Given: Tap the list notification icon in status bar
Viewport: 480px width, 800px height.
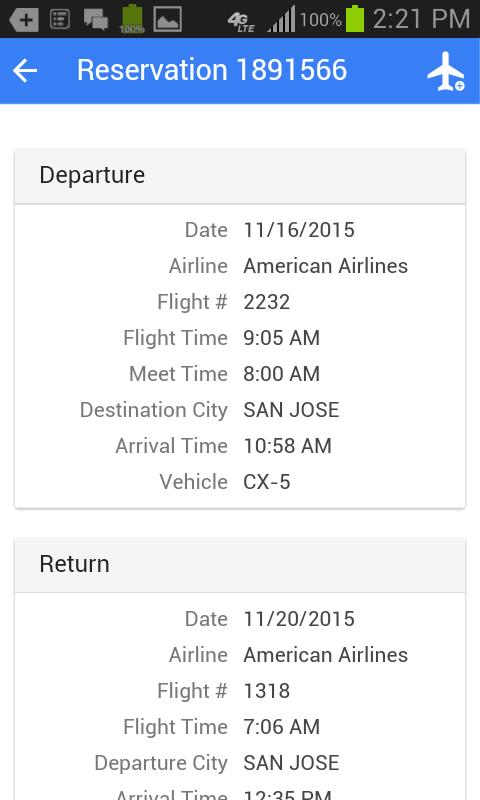Looking at the screenshot, I should point(60,20).
